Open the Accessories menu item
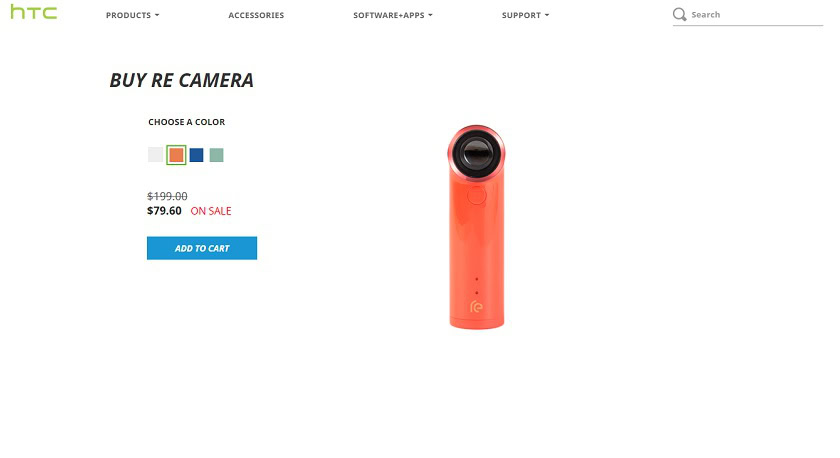Screen dimensions: 840x458 coord(256,15)
